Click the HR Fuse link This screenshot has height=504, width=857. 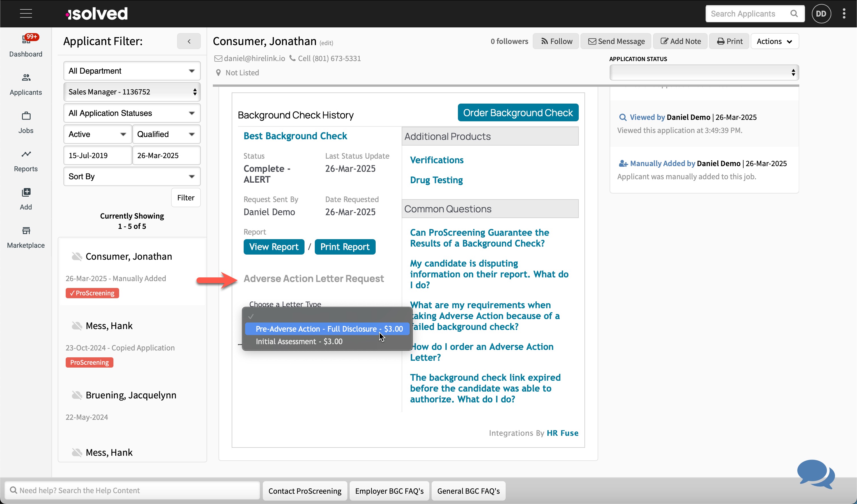coord(562,433)
